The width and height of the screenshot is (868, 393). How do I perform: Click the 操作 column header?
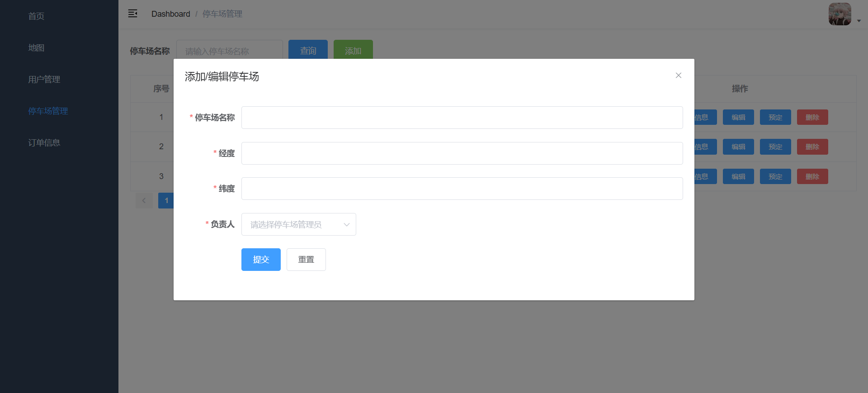point(740,89)
